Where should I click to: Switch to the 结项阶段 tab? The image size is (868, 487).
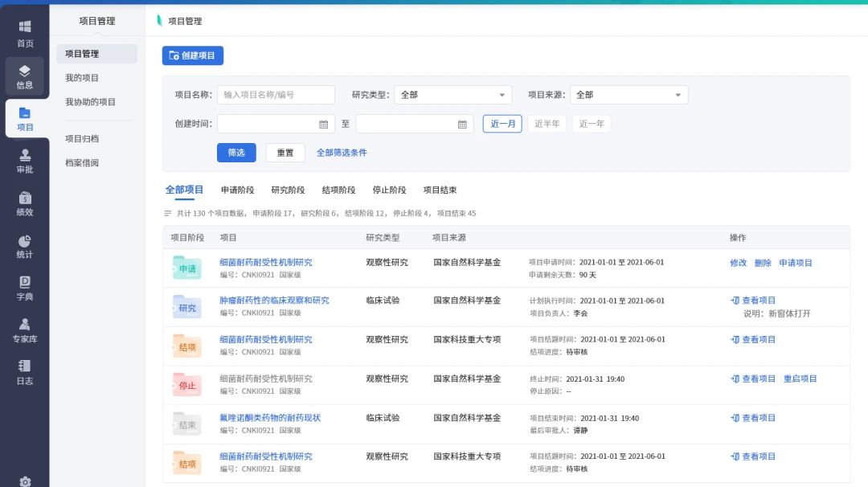point(339,190)
